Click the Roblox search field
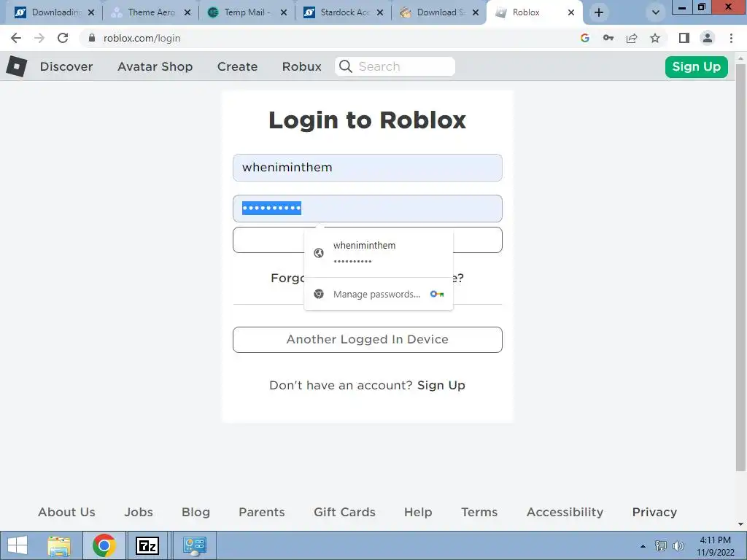This screenshot has width=747, height=560. pos(395,66)
